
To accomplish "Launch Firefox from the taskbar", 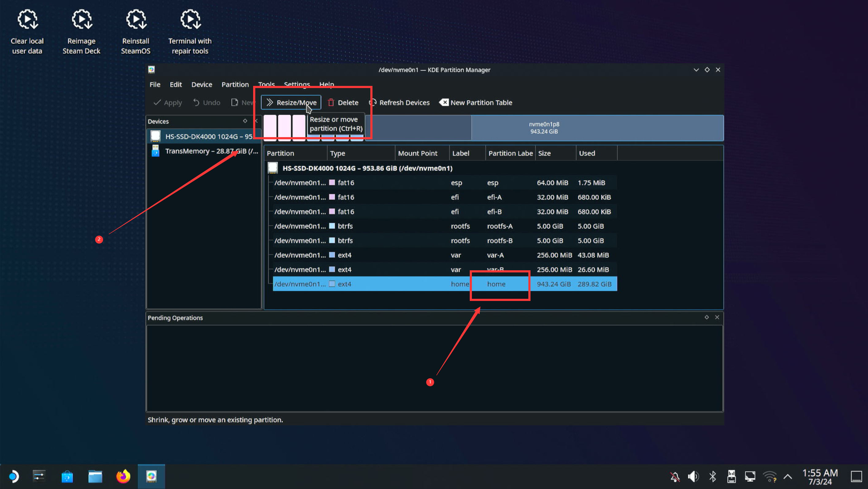I will point(123,476).
